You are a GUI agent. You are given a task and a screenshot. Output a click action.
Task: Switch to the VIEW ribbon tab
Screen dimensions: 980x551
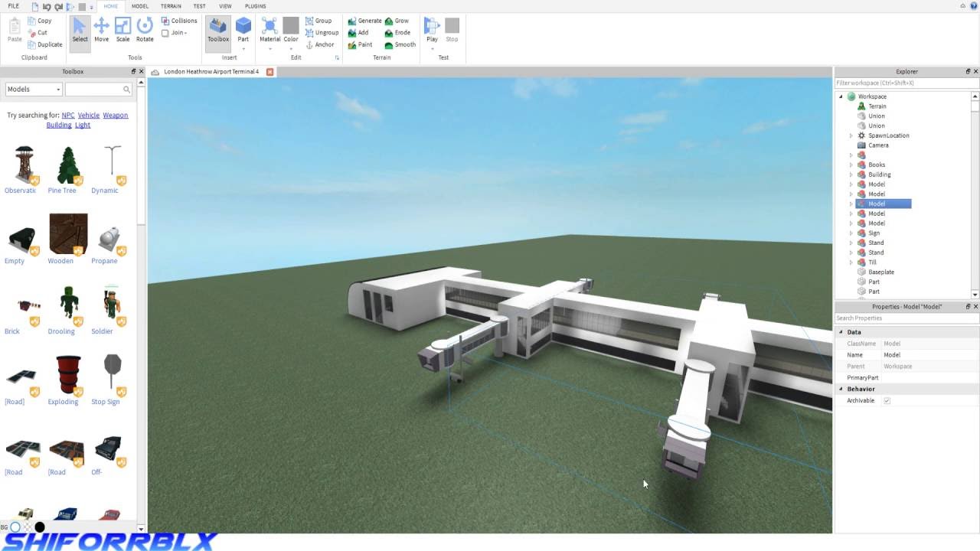(x=225, y=6)
